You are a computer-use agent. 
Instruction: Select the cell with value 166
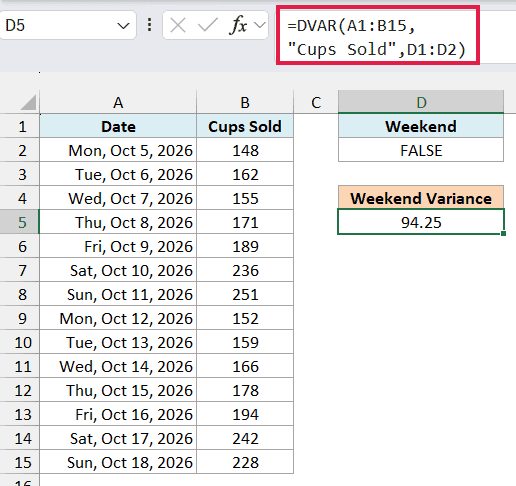coord(245,366)
